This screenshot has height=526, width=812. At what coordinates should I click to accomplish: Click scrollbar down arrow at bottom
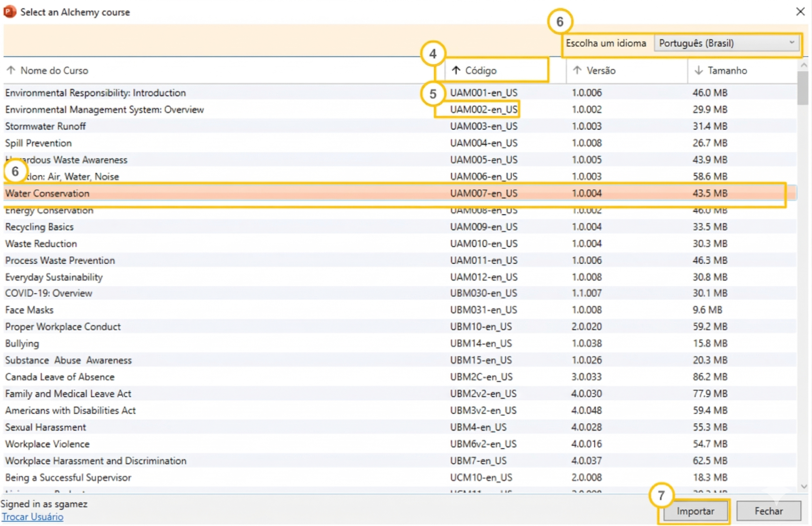804,486
